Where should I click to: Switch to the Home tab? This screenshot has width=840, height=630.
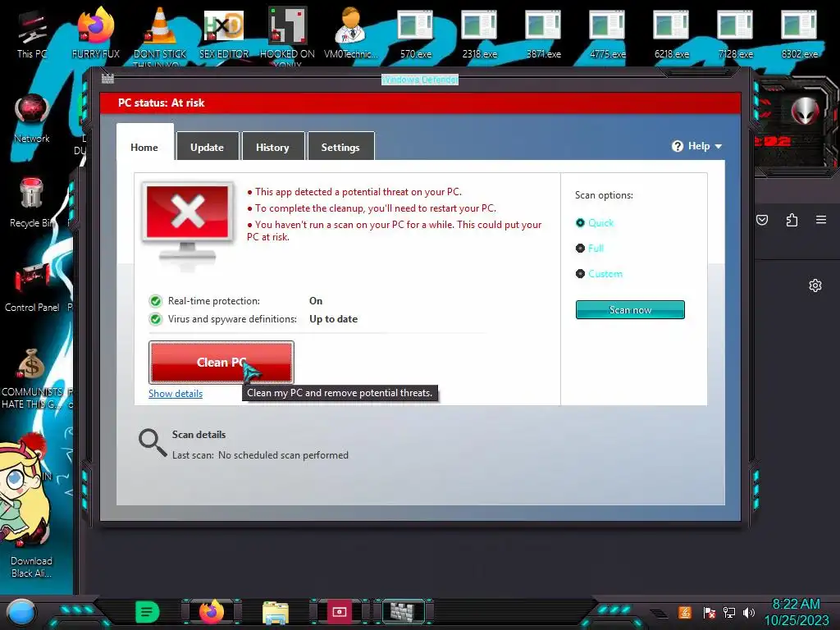pyautogui.click(x=144, y=148)
